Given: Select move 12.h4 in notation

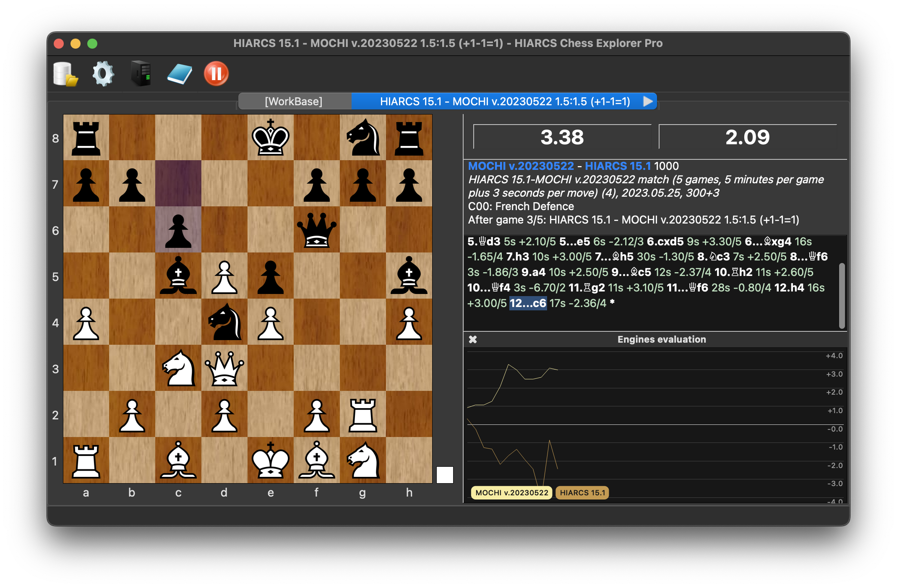Looking at the screenshot, I should pyautogui.click(x=789, y=288).
